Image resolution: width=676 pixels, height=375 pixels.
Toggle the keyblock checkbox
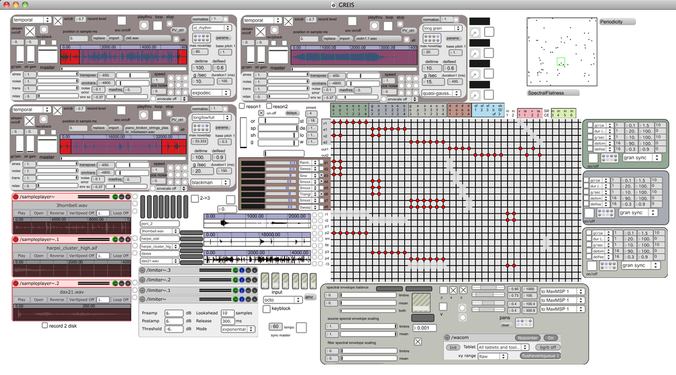(266, 309)
